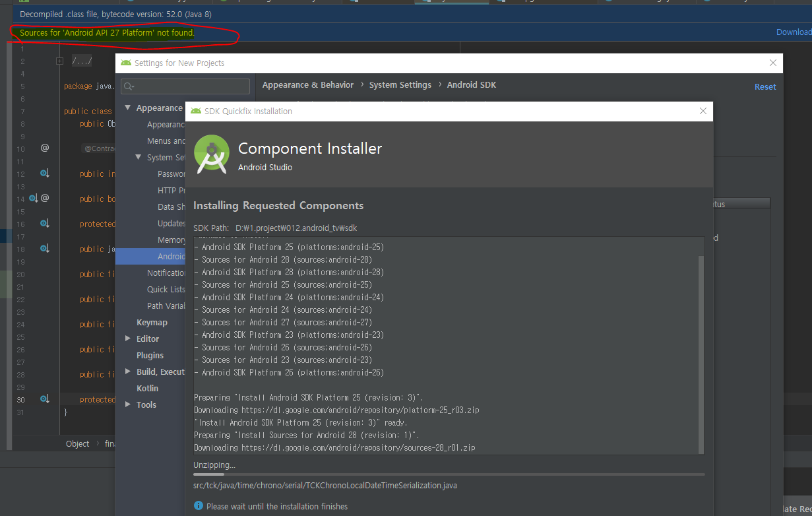Open the Notifications settings page
Image resolution: width=812 pixels, height=516 pixels.
(166, 273)
